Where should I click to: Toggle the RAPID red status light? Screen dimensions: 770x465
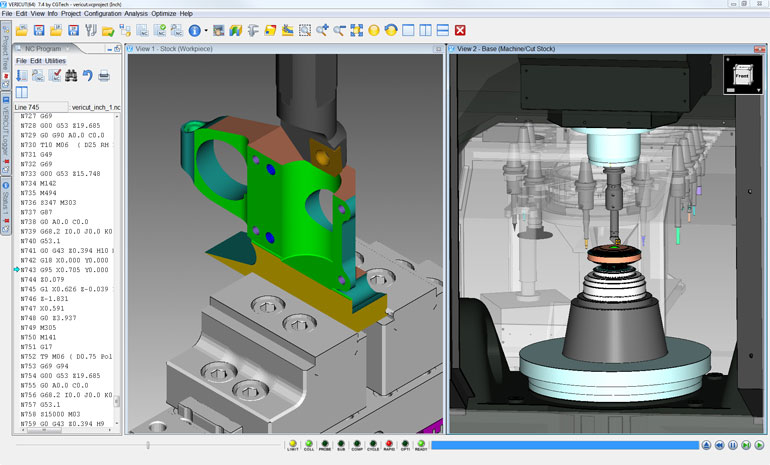tap(389, 443)
